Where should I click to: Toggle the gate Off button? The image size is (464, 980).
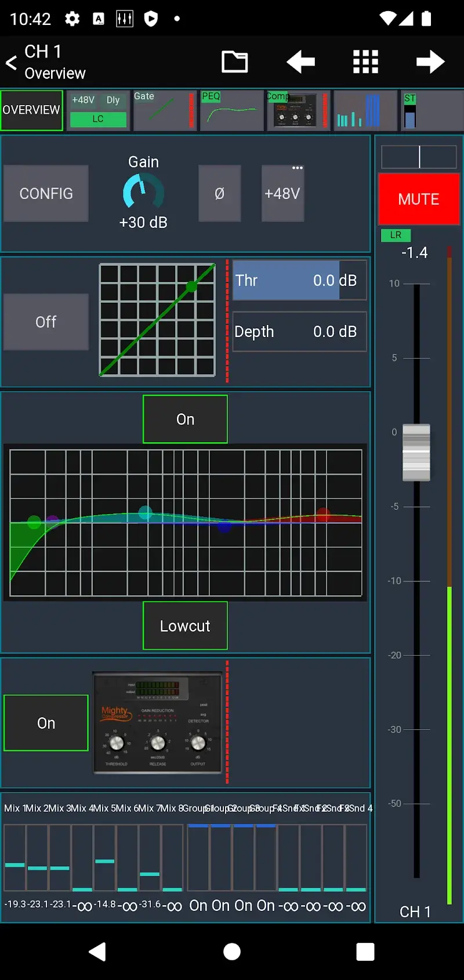pyautogui.click(x=46, y=321)
